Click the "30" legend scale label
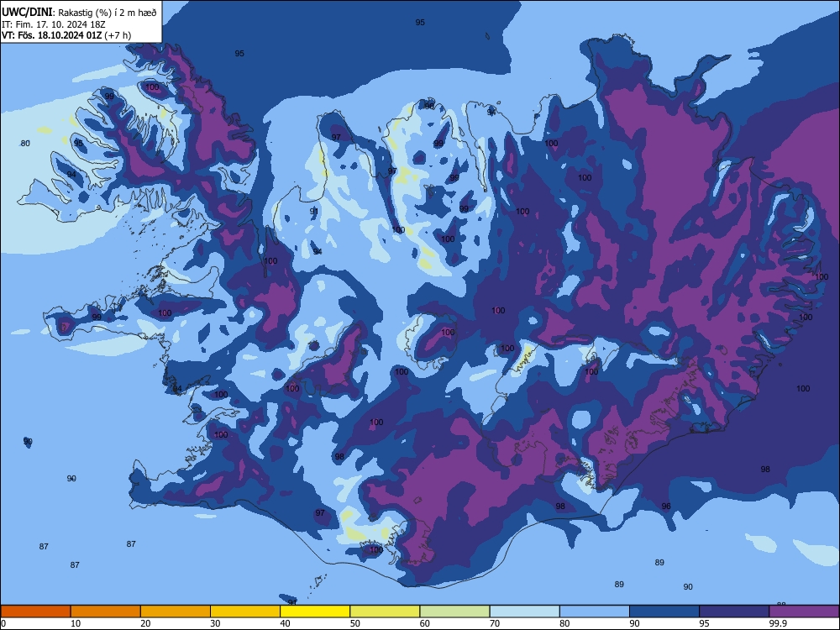This screenshot has height=630, width=840. point(215,623)
